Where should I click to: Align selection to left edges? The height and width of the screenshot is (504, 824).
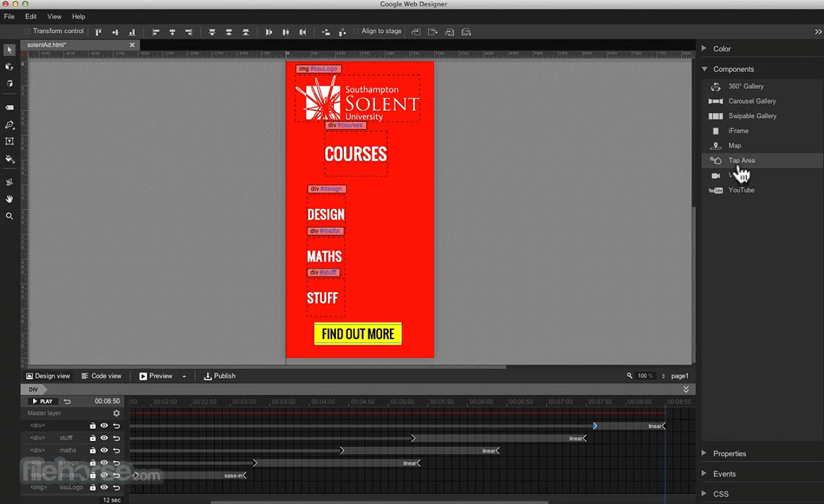coord(156,32)
